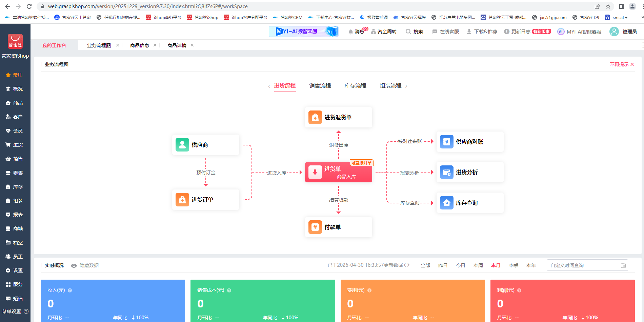The height and width of the screenshot is (322, 644).
Task: Open 资金周转 in the top toolbar
Action: pyautogui.click(x=384, y=32)
